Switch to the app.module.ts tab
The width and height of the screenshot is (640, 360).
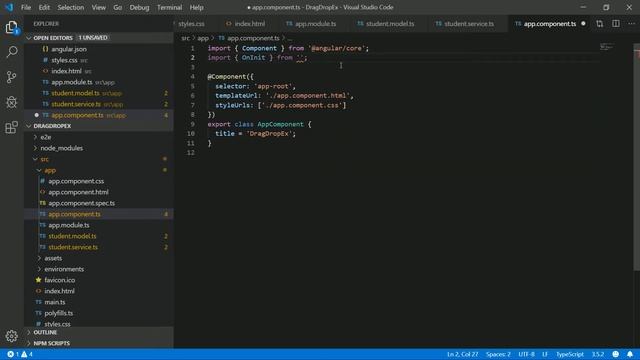pyautogui.click(x=311, y=24)
